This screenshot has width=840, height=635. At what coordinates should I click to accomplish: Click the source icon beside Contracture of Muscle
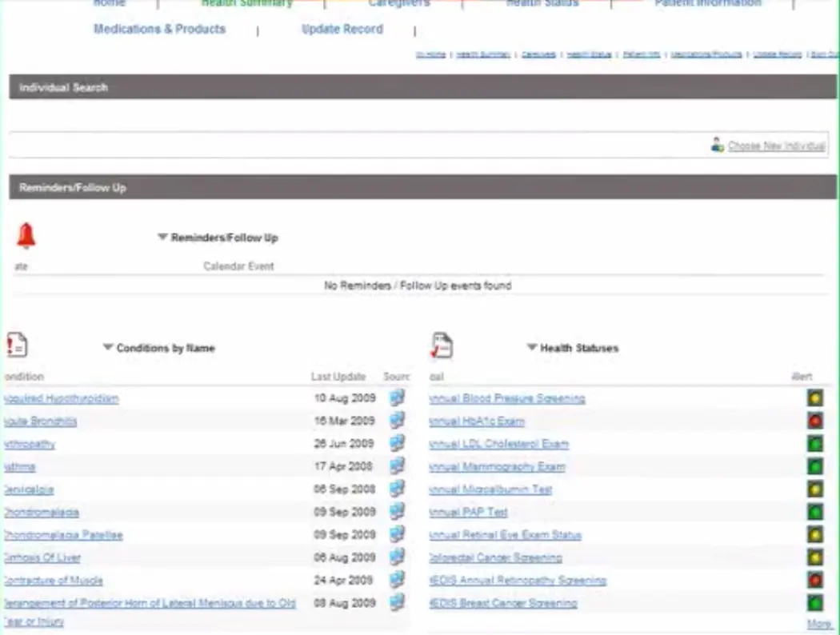tap(397, 581)
